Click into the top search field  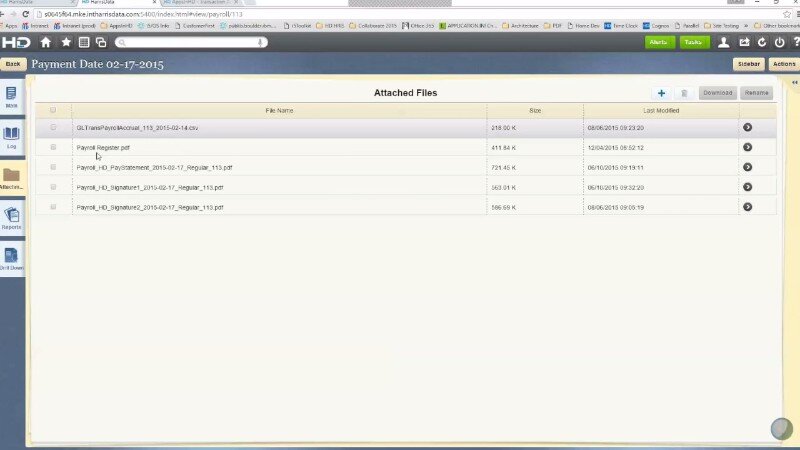click(x=188, y=42)
